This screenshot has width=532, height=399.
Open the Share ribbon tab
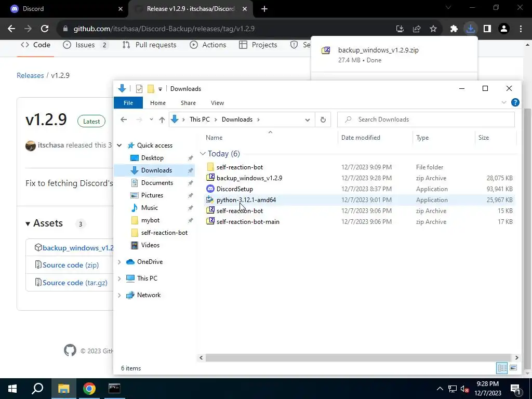[x=188, y=103]
